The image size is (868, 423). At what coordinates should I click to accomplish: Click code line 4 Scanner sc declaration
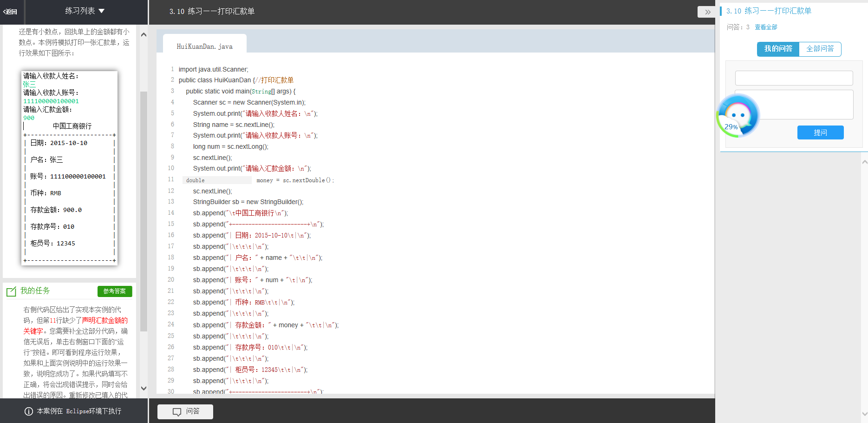(249, 102)
